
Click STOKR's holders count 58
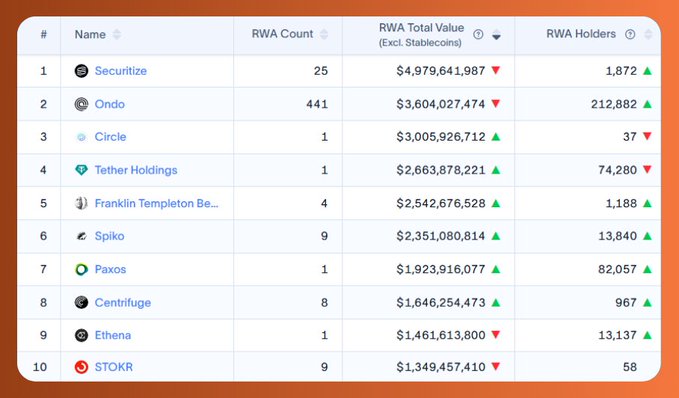(630, 367)
